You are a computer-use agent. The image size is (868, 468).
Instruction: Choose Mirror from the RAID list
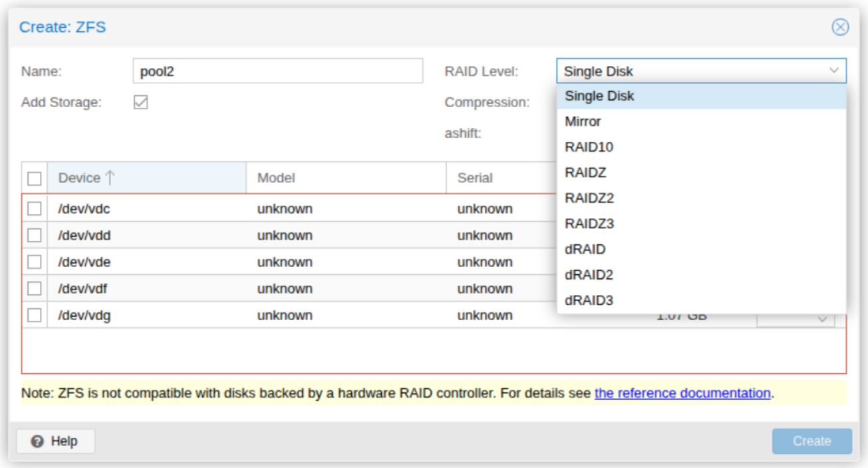pos(583,122)
